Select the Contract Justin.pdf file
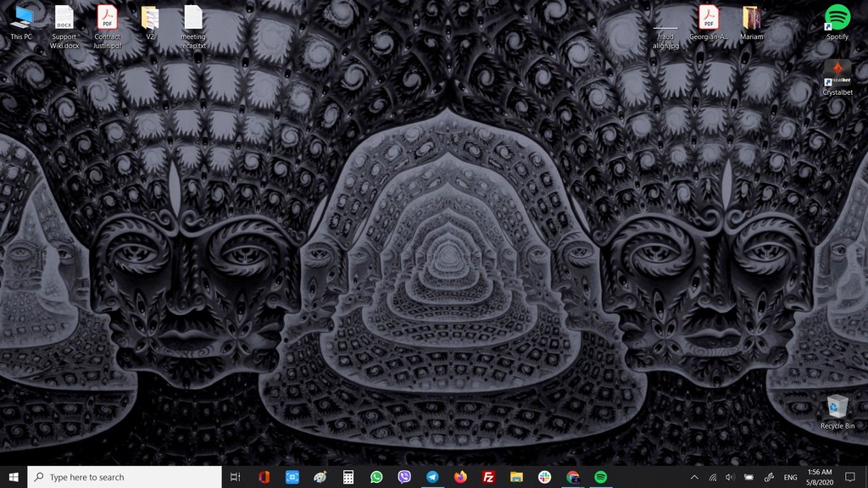The width and height of the screenshot is (868, 488). (108, 27)
